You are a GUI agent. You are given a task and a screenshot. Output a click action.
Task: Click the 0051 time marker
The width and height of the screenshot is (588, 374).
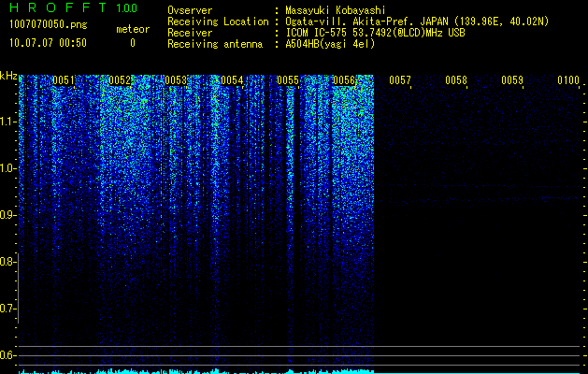64,80
